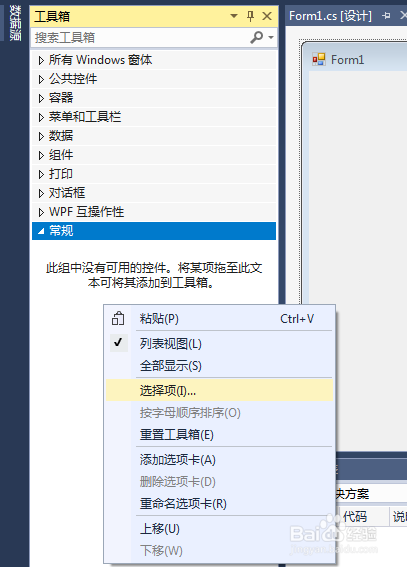Open the toolbox window position dropdown arrow
Viewport: 407px width, 567px height.
coord(234,16)
